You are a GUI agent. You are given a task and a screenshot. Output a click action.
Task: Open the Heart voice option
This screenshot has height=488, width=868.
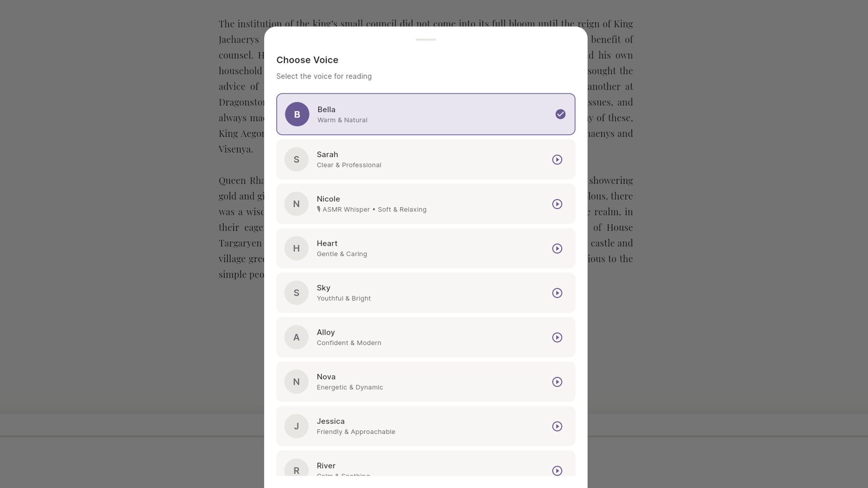(x=425, y=248)
